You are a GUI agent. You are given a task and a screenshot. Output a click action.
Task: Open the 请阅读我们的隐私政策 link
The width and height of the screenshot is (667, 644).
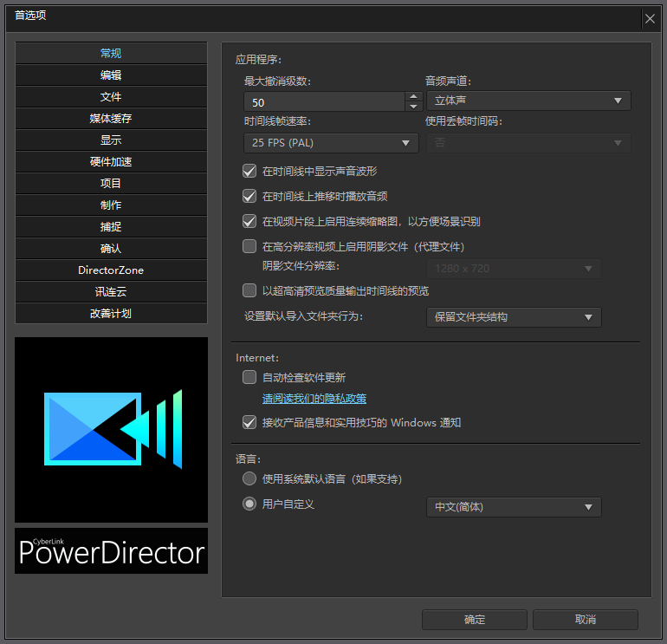tap(314, 399)
